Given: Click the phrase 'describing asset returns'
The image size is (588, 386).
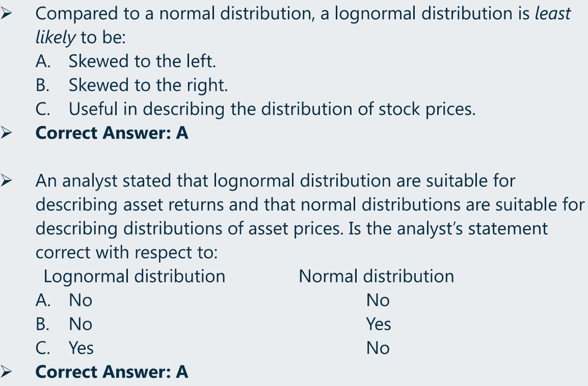Looking at the screenshot, I should (x=129, y=204).
